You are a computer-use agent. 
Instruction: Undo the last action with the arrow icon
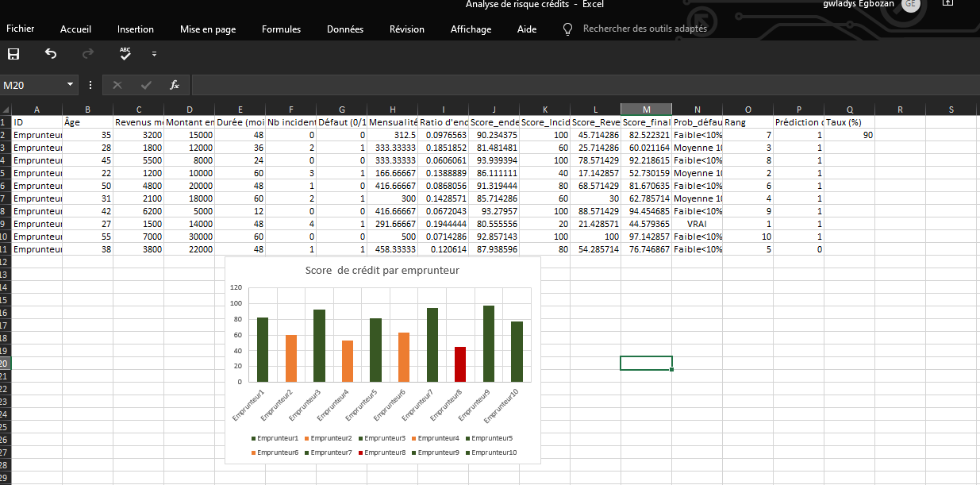tap(51, 54)
